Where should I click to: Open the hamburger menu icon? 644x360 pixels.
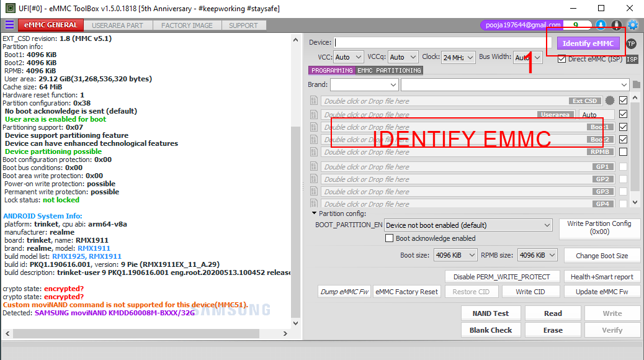tap(9, 25)
